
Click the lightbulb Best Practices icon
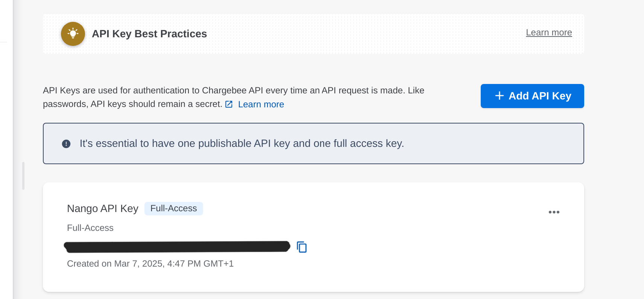73,34
